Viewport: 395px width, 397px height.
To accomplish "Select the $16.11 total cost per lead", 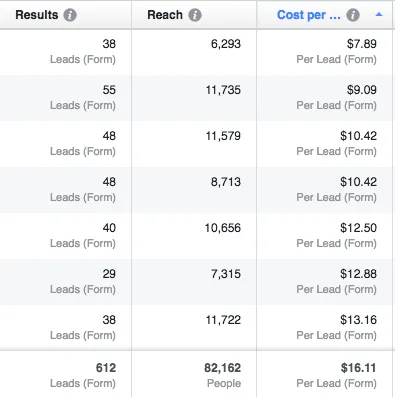I will point(324,375).
